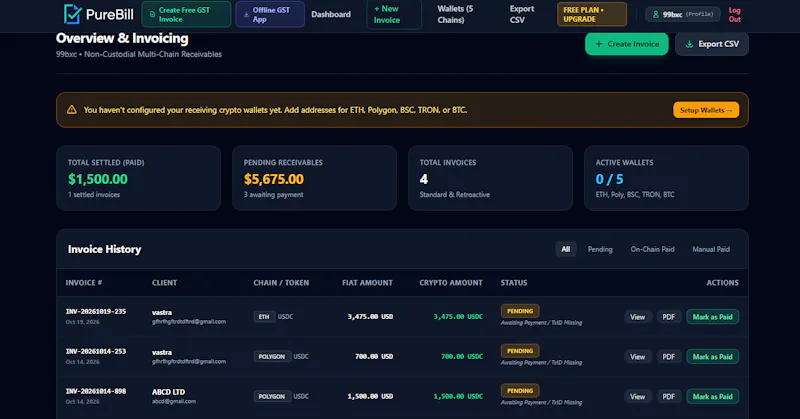Viewport: 800px width, 419px height.
Task: Click the Total Settled $1,500.00 value
Action: [98, 179]
